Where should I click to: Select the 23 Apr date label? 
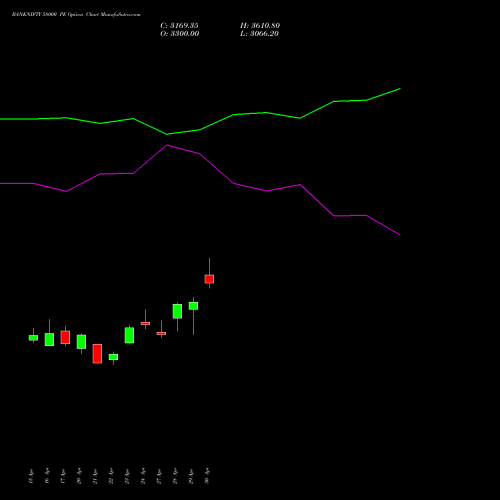tap(127, 477)
